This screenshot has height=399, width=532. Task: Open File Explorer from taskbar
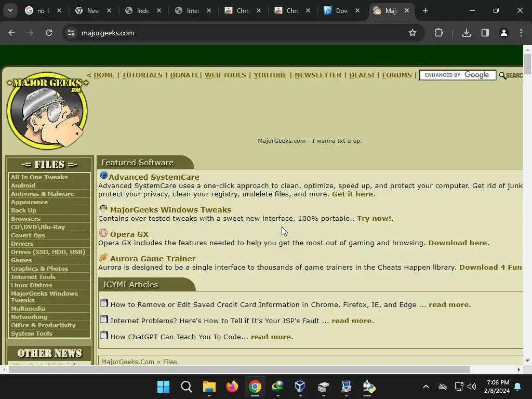pos(209,387)
